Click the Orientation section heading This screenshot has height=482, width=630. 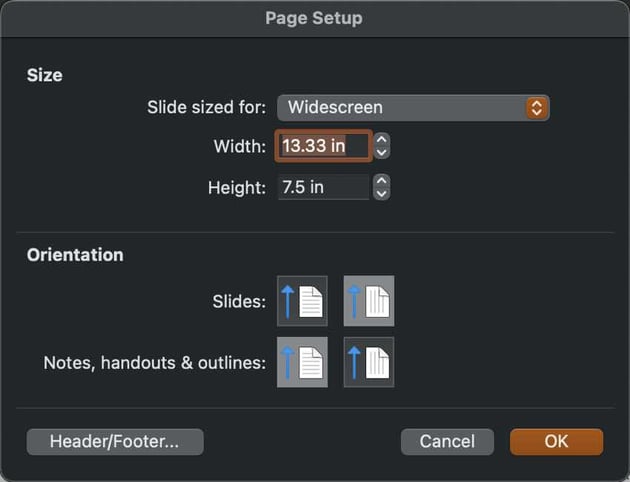tap(75, 254)
